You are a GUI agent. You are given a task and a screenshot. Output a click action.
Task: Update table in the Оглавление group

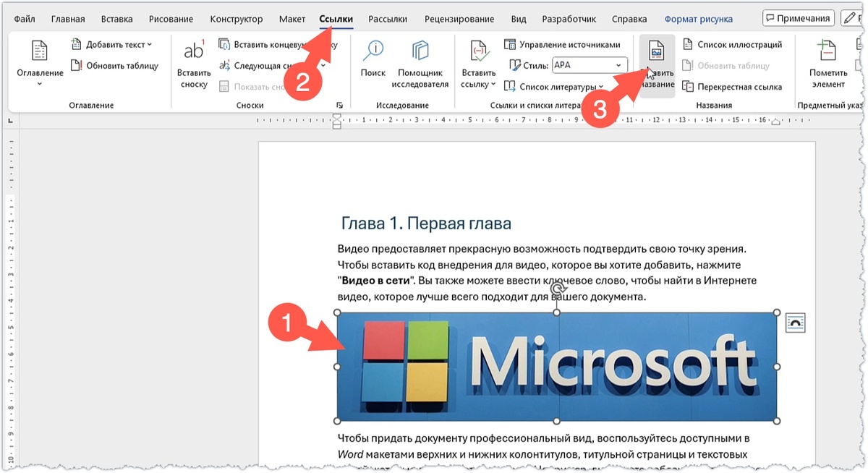(114, 66)
